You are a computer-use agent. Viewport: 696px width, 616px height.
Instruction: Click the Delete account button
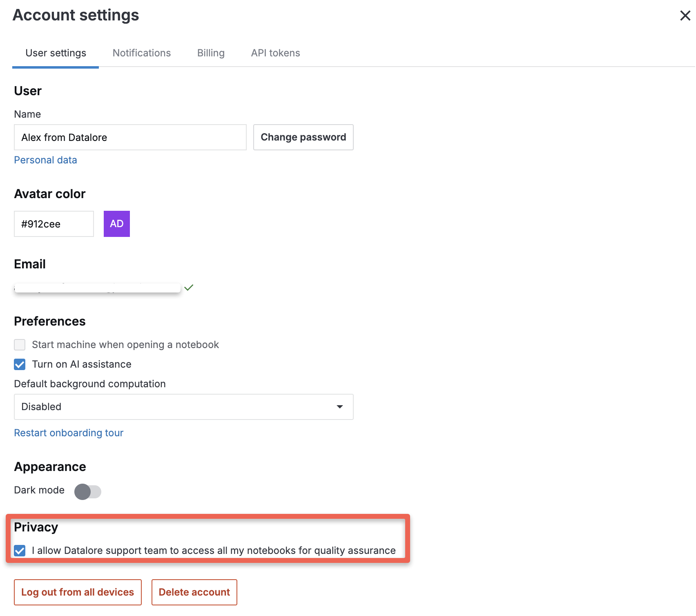coord(194,592)
